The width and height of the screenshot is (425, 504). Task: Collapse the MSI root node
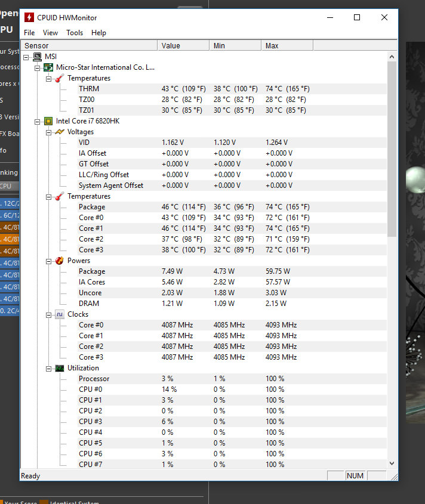pyautogui.click(x=26, y=57)
